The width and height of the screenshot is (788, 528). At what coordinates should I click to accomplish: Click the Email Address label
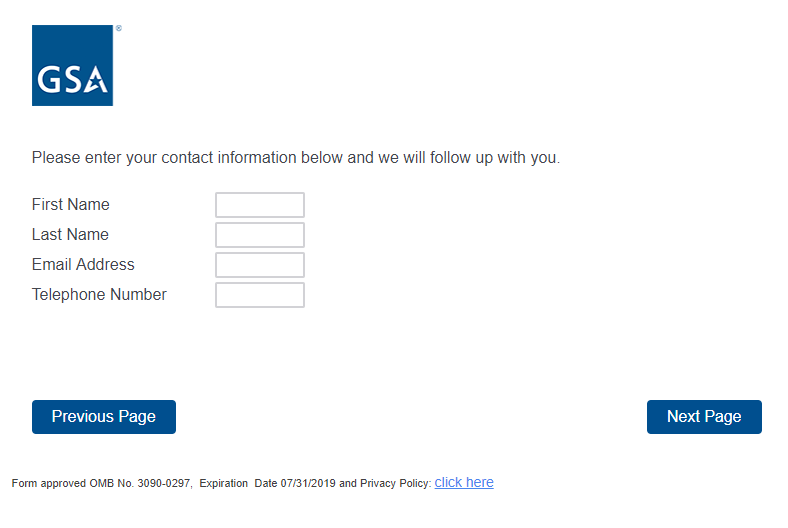[x=83, y=265]
